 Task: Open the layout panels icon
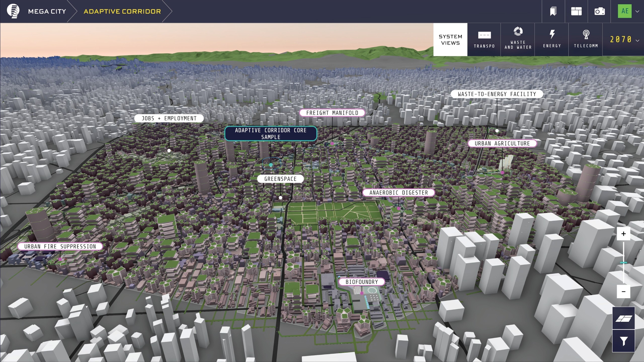pyautogui.click(x=576, y=11)
